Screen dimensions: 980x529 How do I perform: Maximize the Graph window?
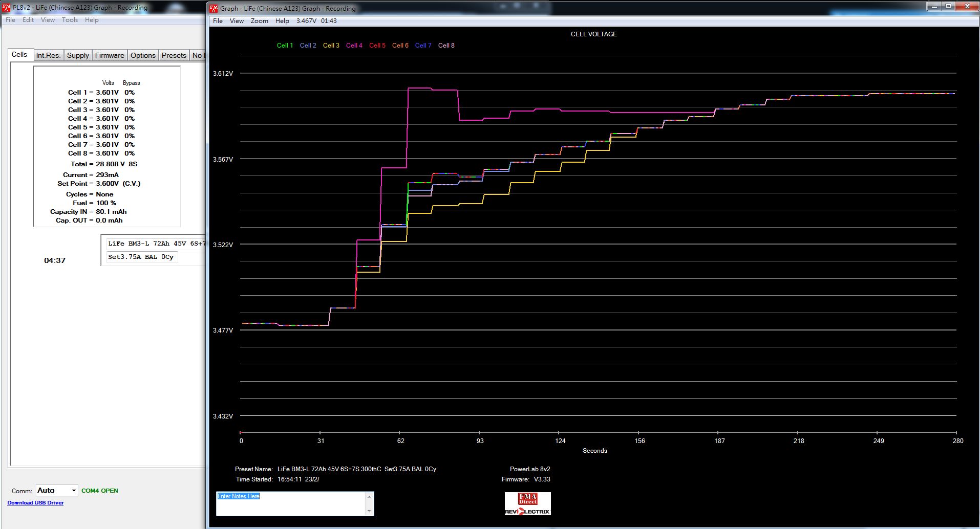point(948,7)
